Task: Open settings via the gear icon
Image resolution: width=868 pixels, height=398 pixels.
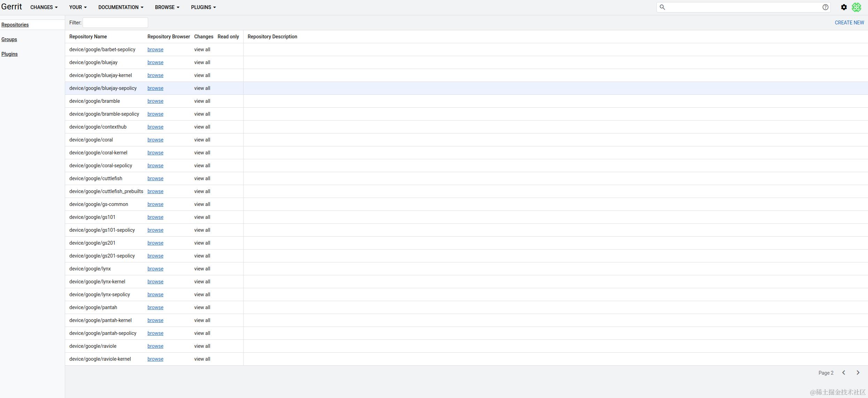Action: click(x=844, y=7)
